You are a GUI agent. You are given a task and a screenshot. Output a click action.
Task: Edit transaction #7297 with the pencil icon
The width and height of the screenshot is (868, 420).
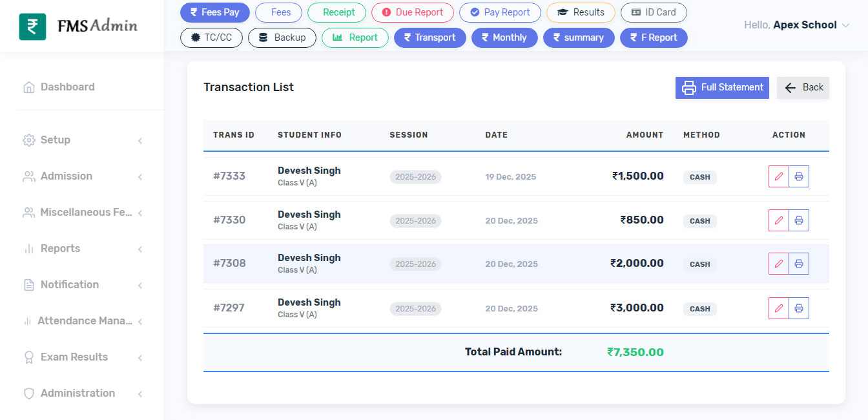pyautogui.click(x=778, y=308)
